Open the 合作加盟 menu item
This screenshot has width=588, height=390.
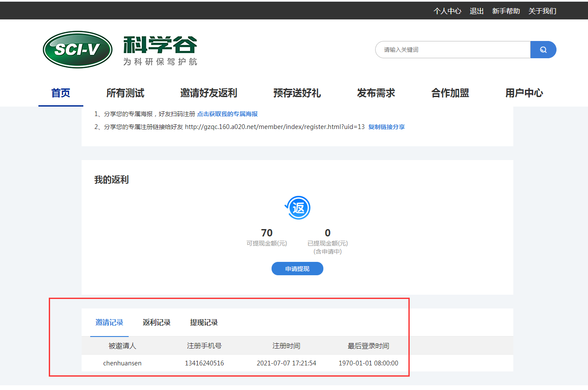[x=450, y=93]
